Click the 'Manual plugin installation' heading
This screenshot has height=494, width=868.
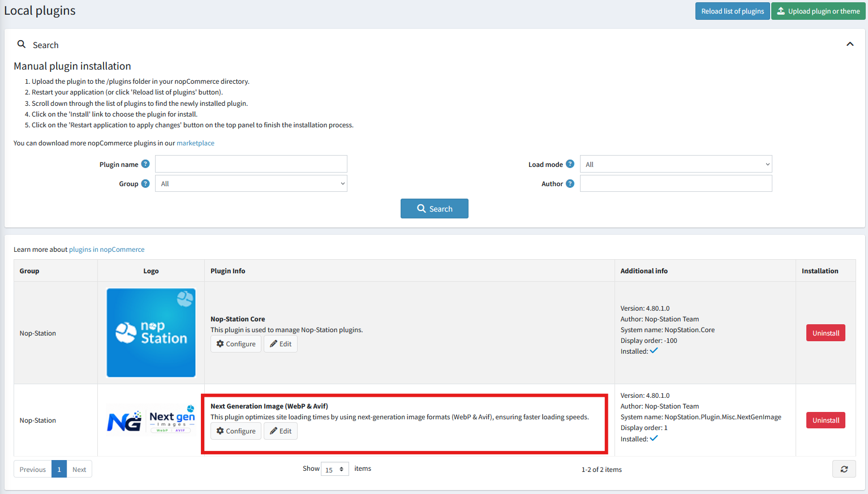click(x=72, y=66)
